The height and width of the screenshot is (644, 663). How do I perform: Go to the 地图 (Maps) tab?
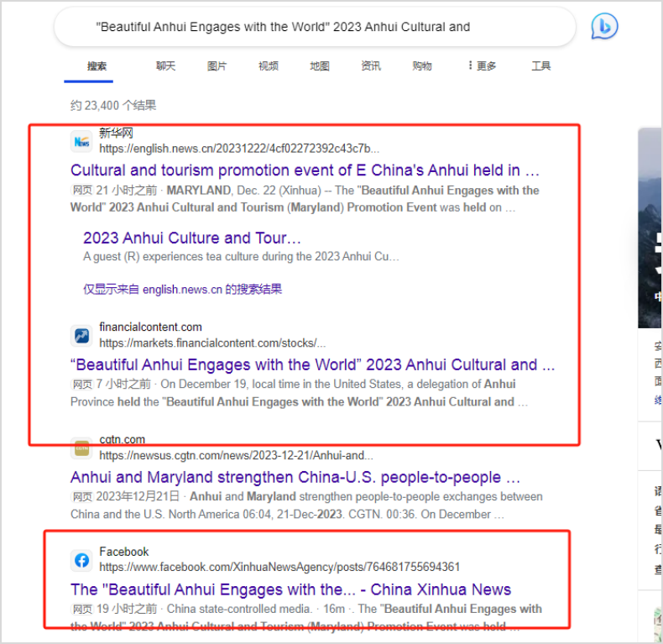[319, 66]
